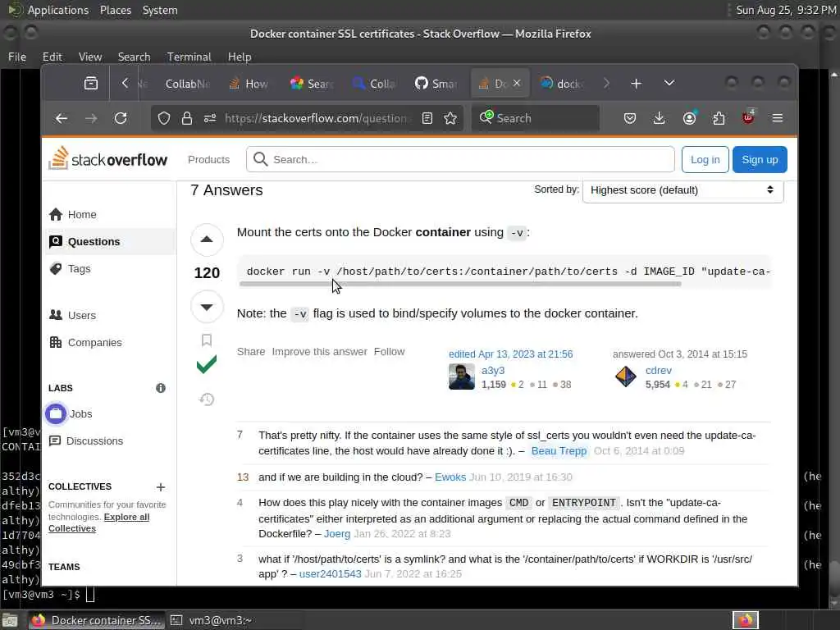Open the edited Apr 13, 2023 revision link
The width and height of the screenshot is (840, 630).
(510, 354)
